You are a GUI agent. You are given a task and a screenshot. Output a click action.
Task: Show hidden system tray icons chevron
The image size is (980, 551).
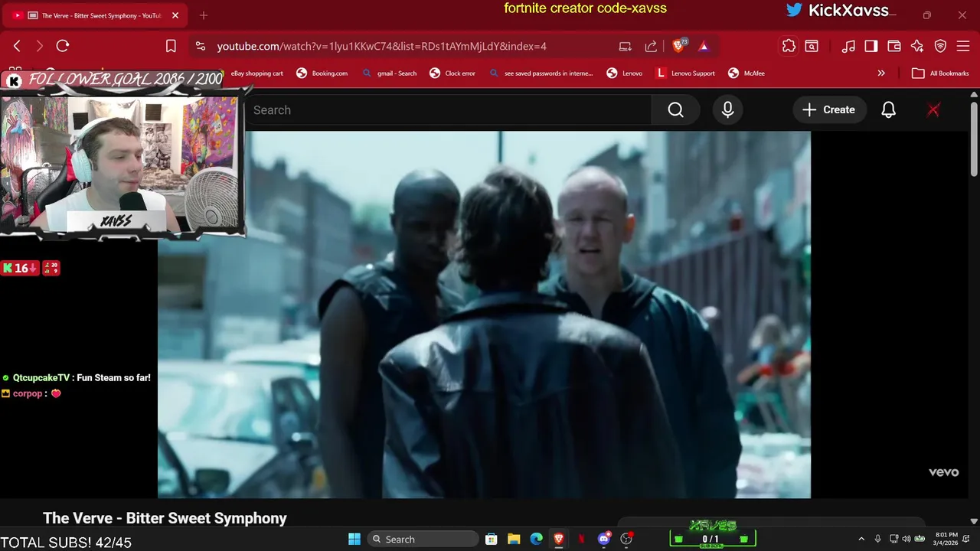point(861,539)
